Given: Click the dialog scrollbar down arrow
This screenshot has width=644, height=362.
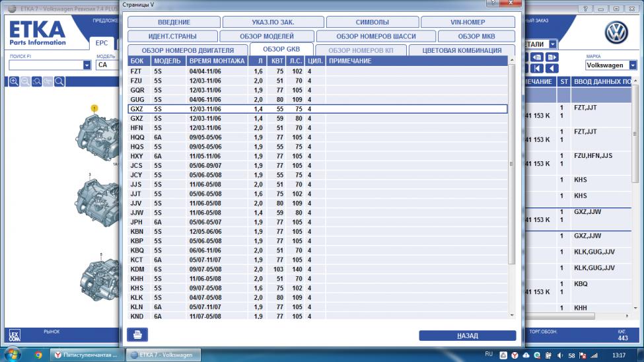Looking at the screenshot, I should pos(512,315).
